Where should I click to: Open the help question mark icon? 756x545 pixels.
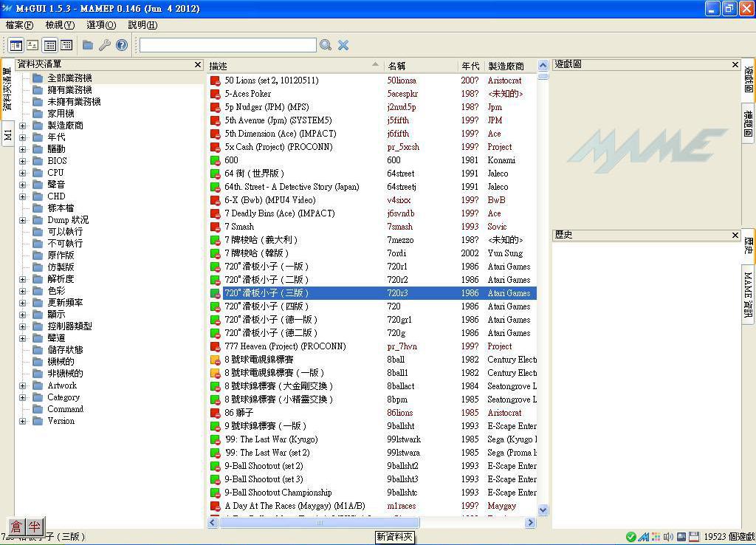click(122, 46)
